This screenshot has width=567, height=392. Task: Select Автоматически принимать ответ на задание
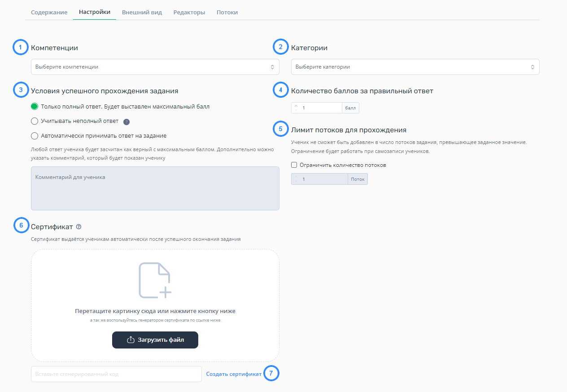35,135
